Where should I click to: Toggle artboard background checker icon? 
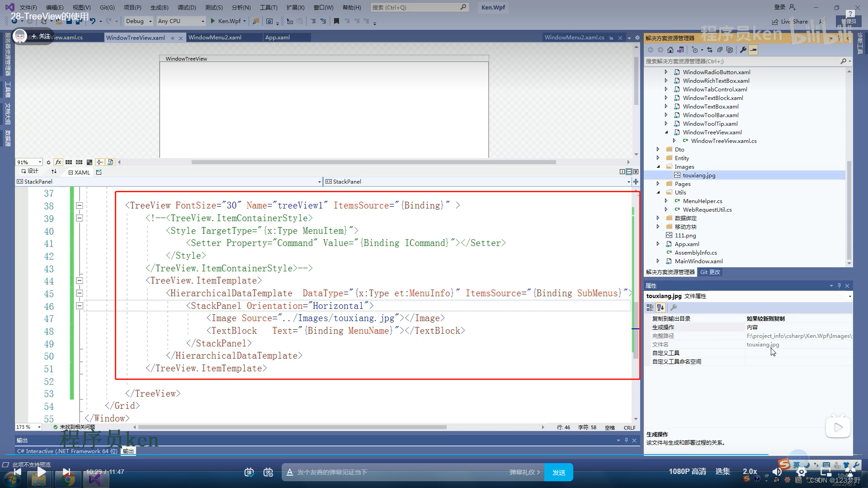(x=90, y=162)
